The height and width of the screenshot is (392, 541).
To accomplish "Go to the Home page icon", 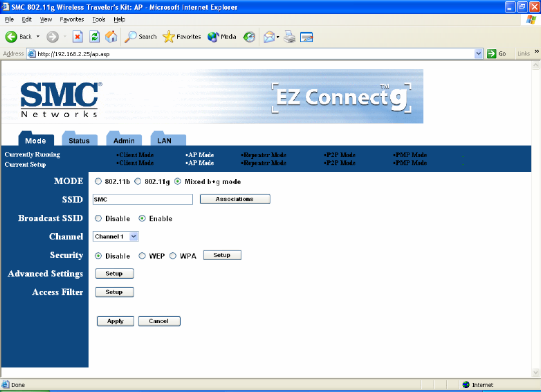I will click(x=111, y=37).
